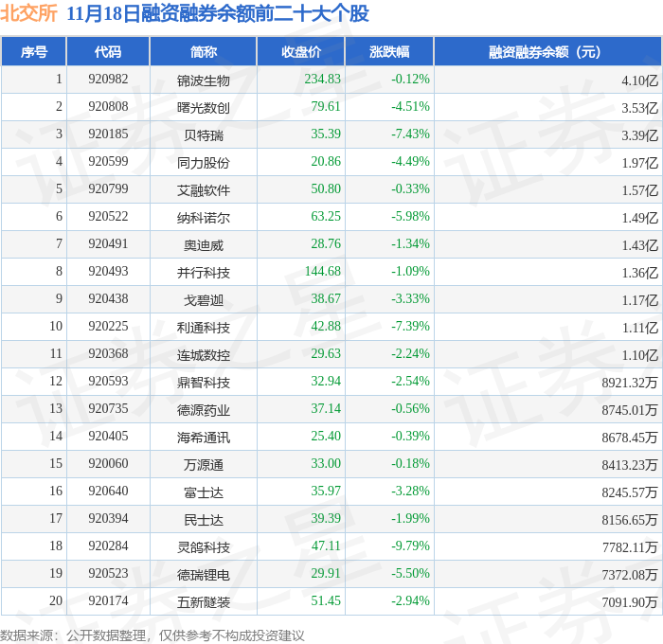
Task: Select stock name 并行科技
Action: [x=204, y=273]
